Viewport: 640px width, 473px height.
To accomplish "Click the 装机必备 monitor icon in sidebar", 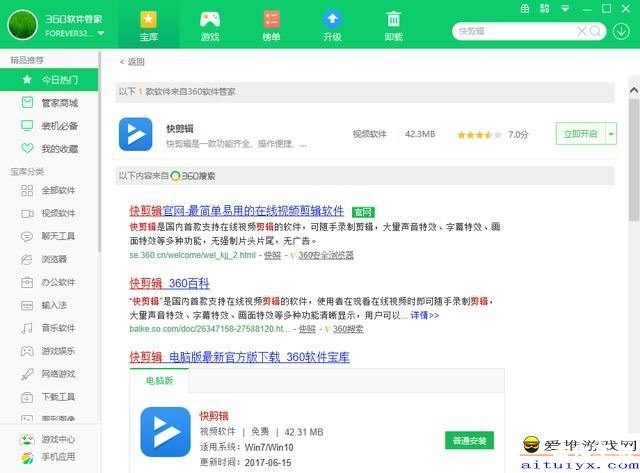I will (x=27, y=126).
